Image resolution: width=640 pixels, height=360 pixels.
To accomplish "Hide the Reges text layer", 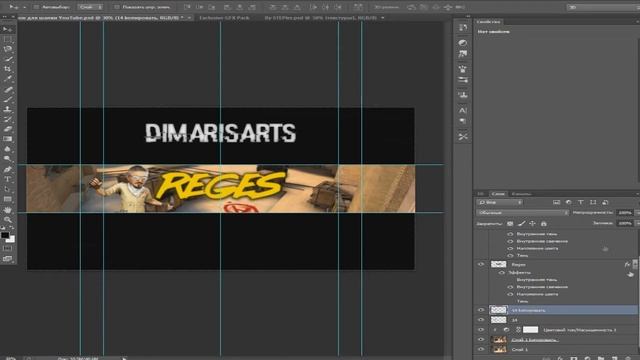I will (481, 264).
